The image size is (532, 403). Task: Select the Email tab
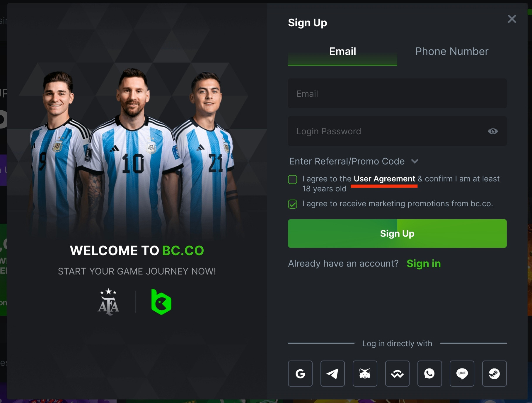coord(342,52)
